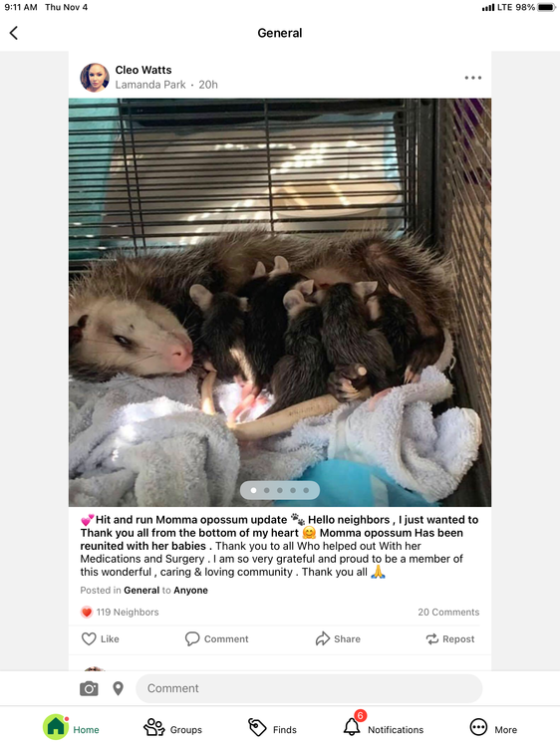
Task: View the 20 Comments link
Action: coord(448,613)
